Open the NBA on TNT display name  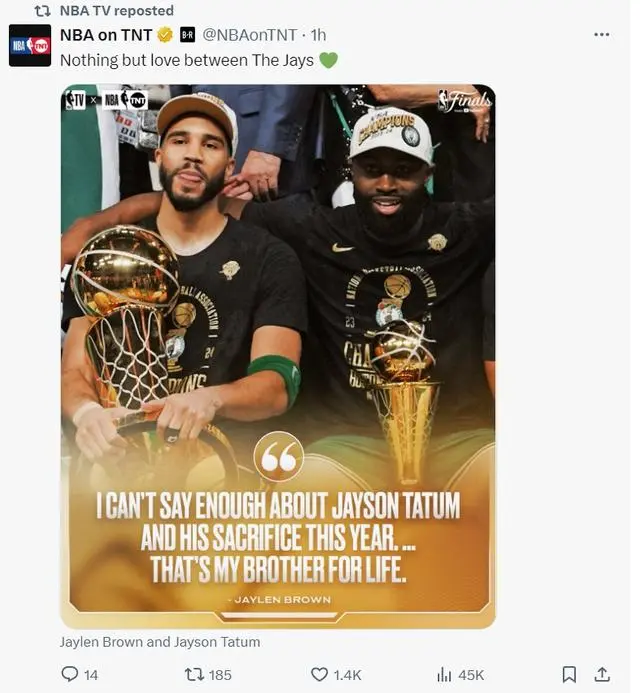click(106, 35)
